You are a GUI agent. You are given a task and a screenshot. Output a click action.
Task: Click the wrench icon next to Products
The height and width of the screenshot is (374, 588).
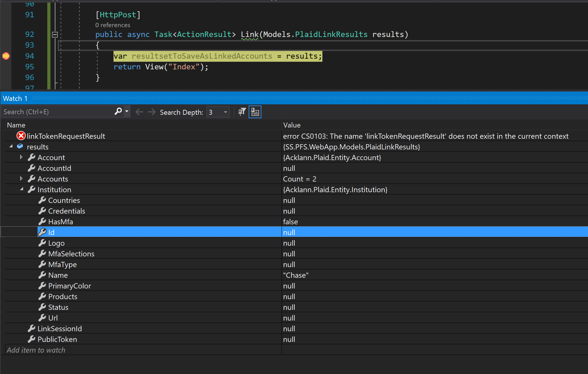tap(42, 296)
